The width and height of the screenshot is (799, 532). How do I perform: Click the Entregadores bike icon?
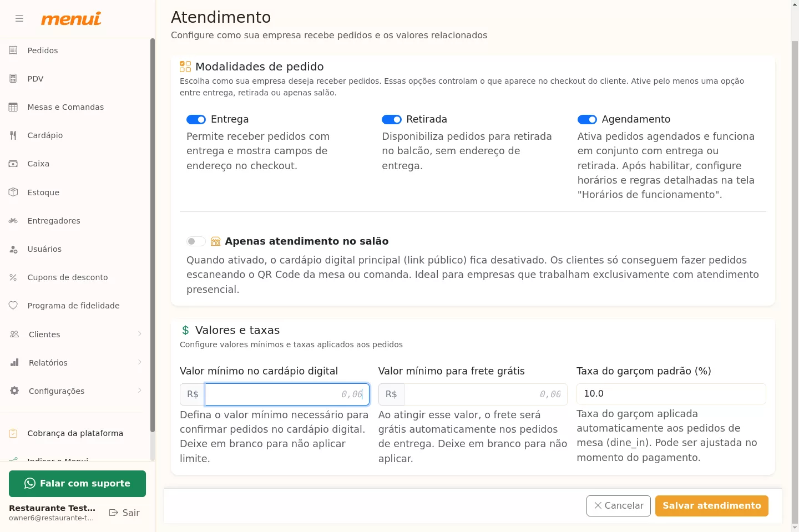(x=13, y=221)
